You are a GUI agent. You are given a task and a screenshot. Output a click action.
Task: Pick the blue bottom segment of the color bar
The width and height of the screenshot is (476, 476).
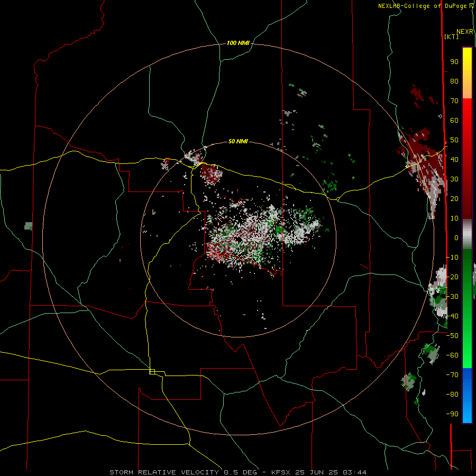tap(467, 396)
